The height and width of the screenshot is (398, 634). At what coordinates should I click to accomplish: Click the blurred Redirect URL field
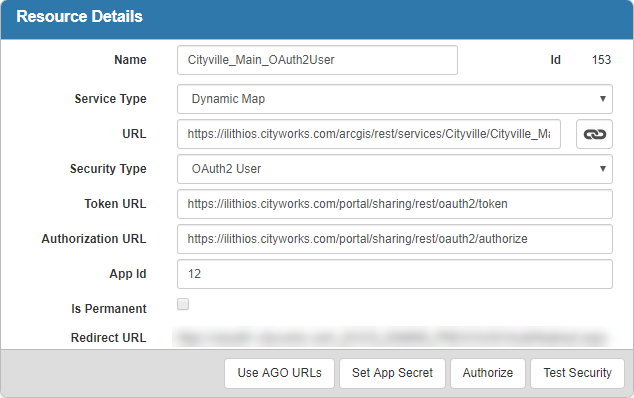tap(391, 338)
